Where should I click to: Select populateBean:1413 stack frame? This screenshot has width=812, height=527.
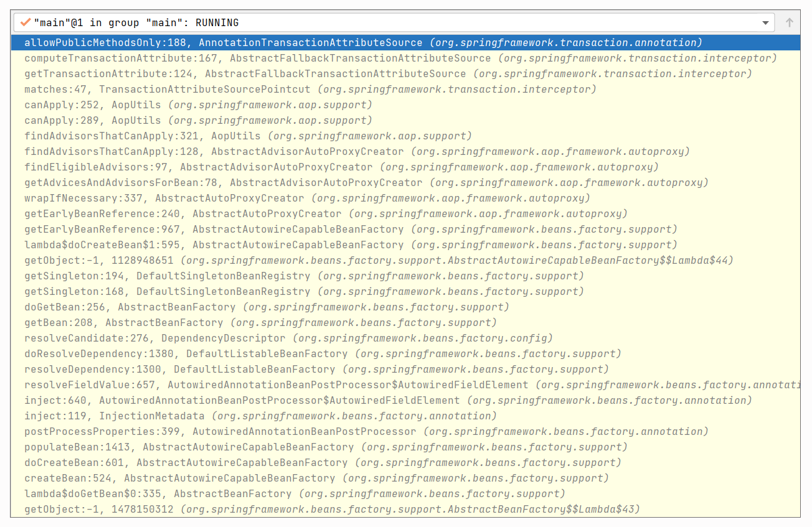pyautogui.click(x=325, y=447)
